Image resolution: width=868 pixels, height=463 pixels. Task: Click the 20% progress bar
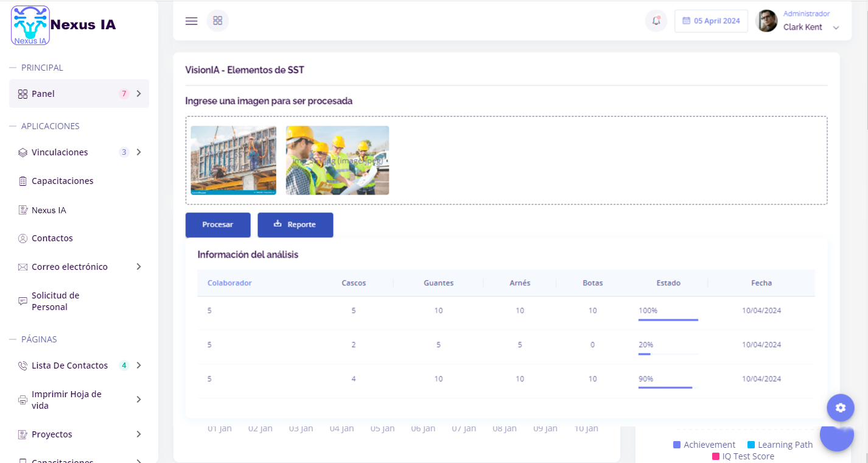click(668, 353)
